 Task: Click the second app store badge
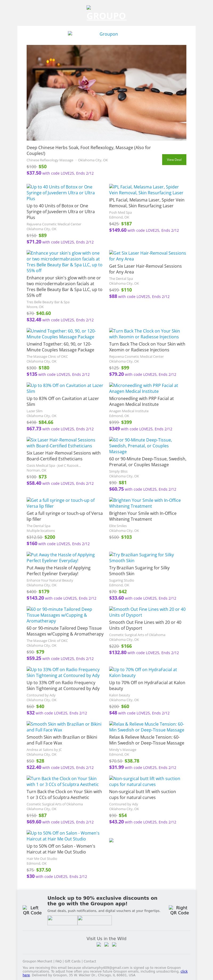point(95,920)
